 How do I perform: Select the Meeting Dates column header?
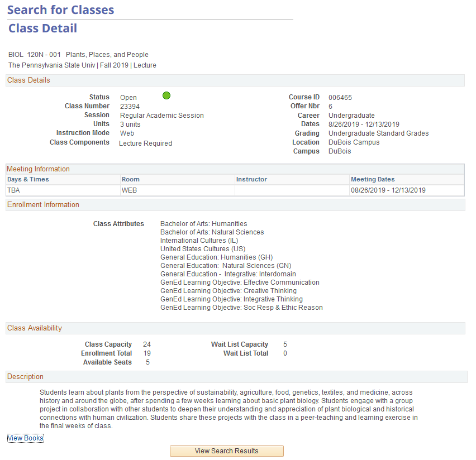pos(368,179)
